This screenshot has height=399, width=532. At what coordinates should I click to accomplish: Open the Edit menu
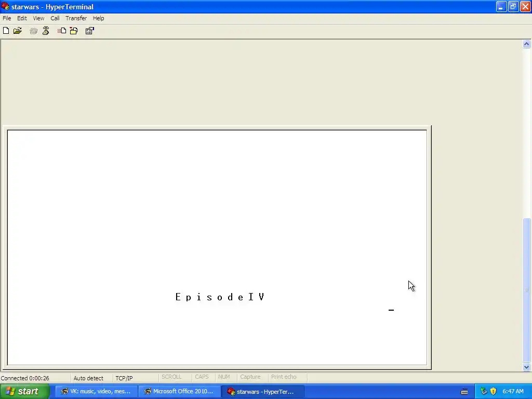point(22,18)
